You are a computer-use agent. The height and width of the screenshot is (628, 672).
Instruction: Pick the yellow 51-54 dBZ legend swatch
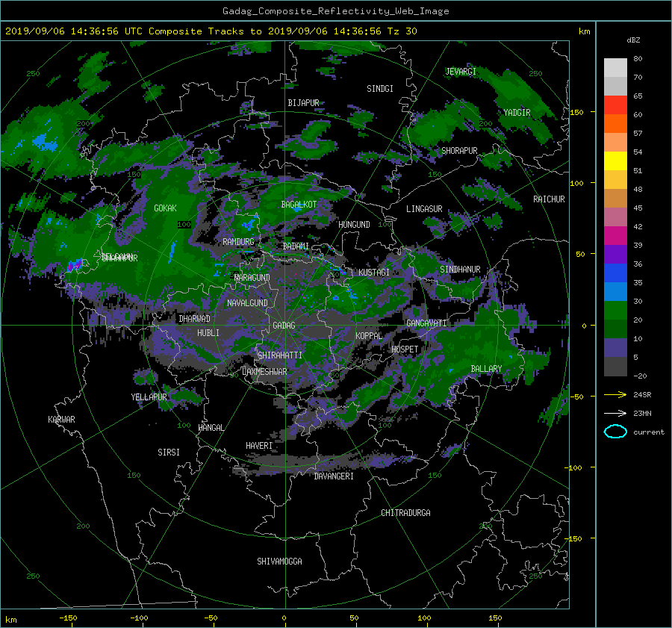click(x=615, y=161)
